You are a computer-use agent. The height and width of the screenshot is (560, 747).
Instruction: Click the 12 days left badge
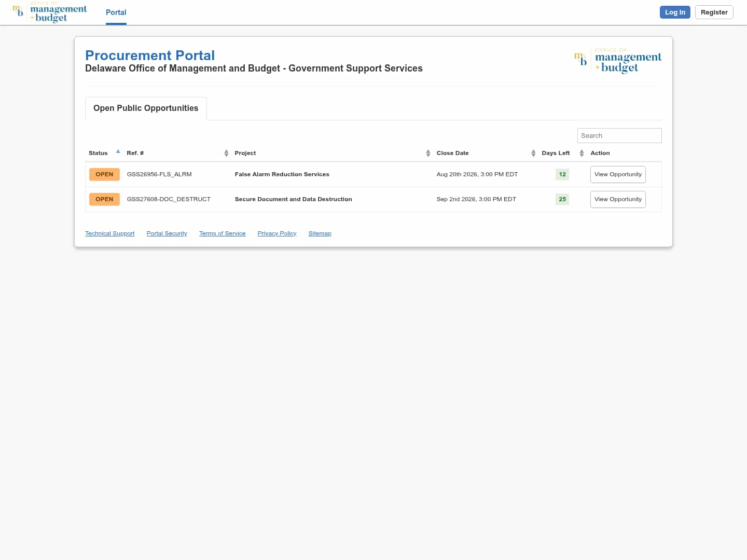[562, 174]
